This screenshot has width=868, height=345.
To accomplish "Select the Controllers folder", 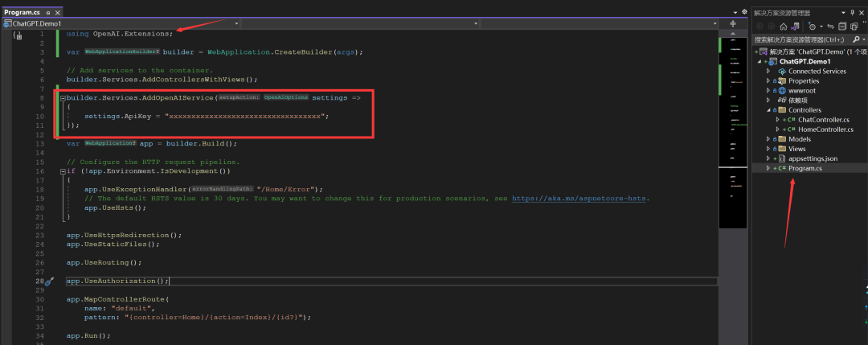I will [805, 110].
